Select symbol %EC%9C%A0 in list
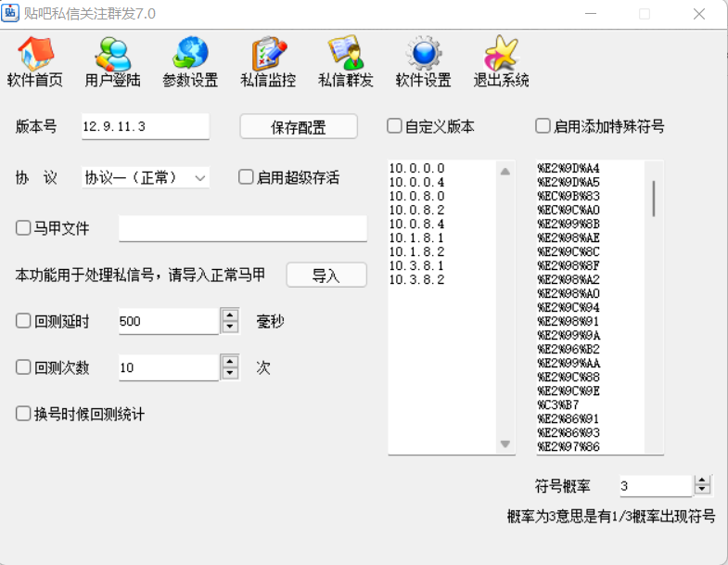 [x=568, y=210]
